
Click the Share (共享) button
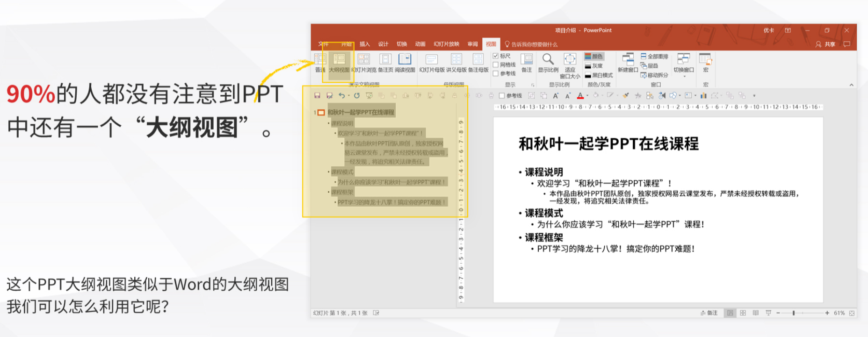pyautogui.click(x=825, y=44)
